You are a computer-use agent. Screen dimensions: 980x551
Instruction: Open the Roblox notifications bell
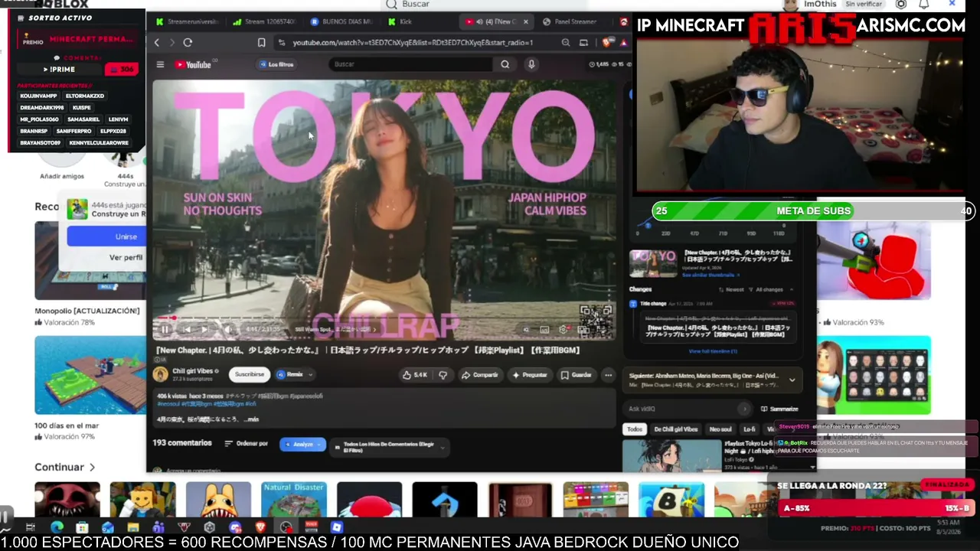(x=924, y=5)
